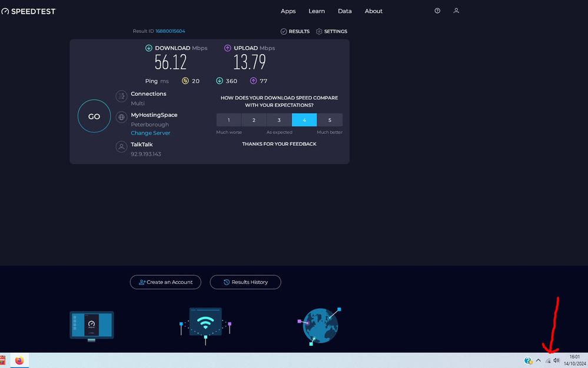Open the speaker volume icon in system tray
Screen dimensions: 588x368
click(x=556, y=360)
